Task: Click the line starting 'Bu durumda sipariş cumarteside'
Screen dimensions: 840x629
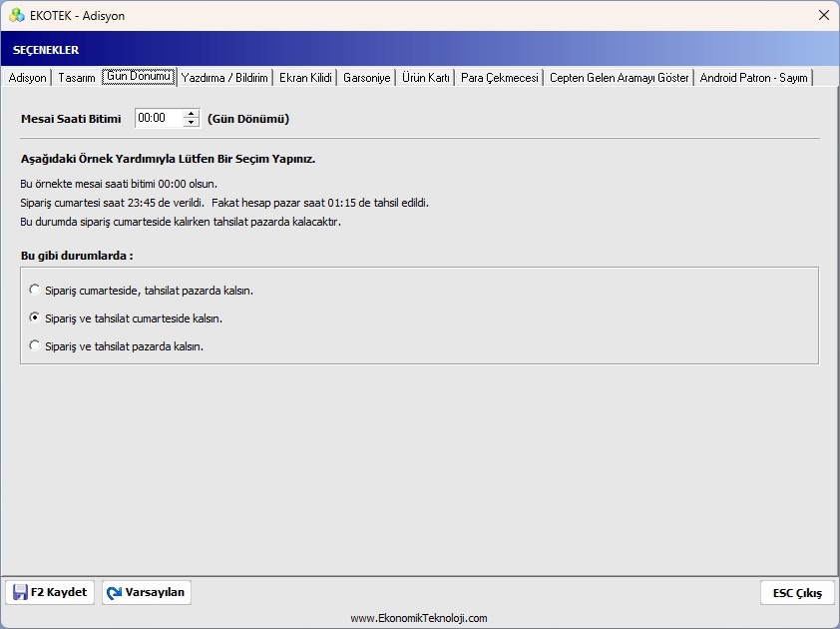Action: (181, 222)
